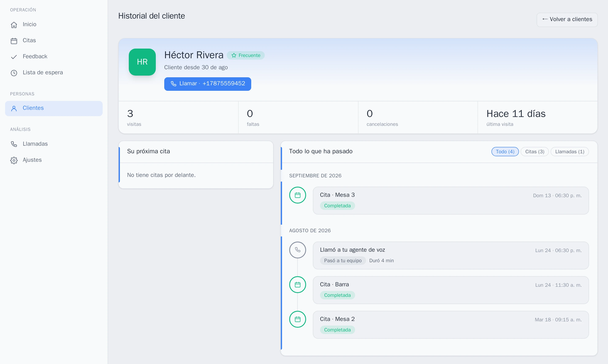Open the Cita · Barra entry
The width and height of the screenshot is (608, 364).
(451, 290)
